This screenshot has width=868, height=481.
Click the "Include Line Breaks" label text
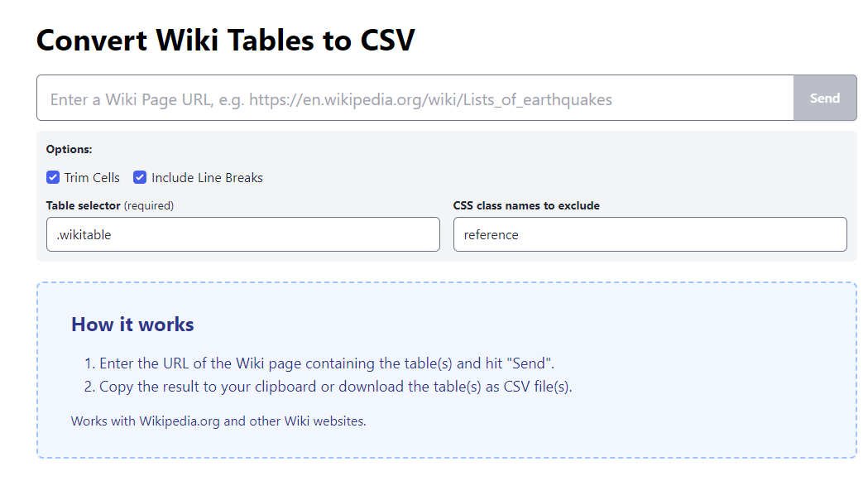(x=207, y=178)
